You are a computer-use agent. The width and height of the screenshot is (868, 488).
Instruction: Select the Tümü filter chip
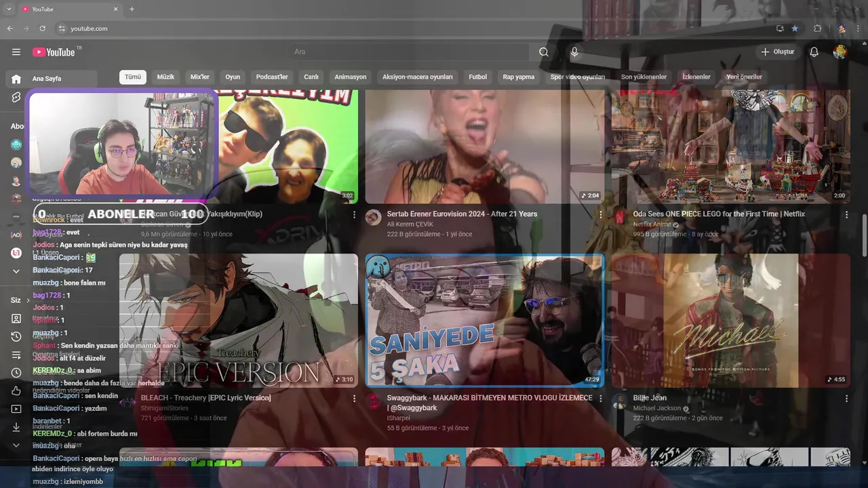coord(133,77)
